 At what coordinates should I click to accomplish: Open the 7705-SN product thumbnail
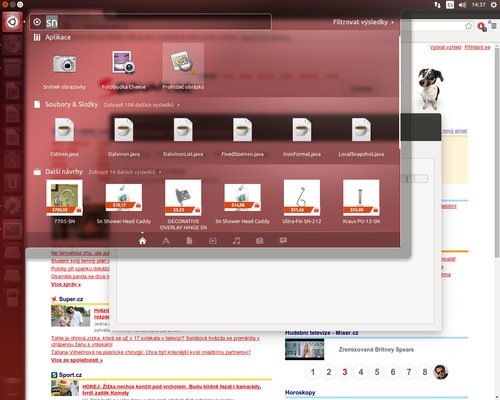[64, 201]
